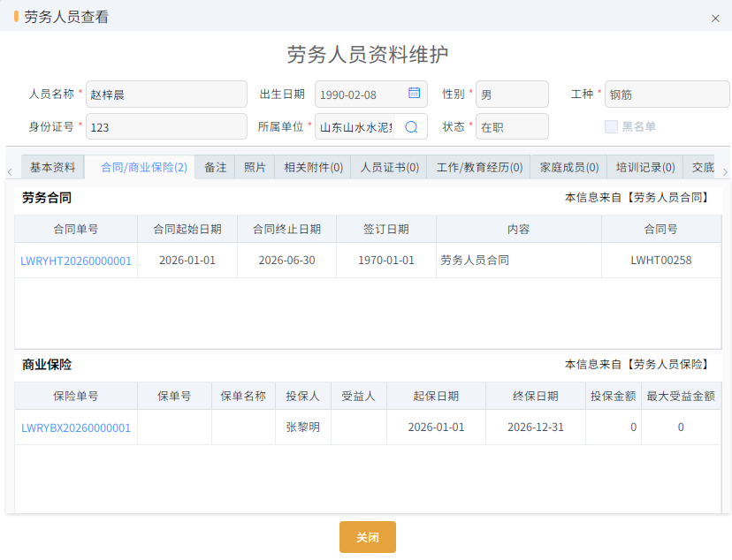Select the 投保金额 value 0 cell

pos(614,428)
